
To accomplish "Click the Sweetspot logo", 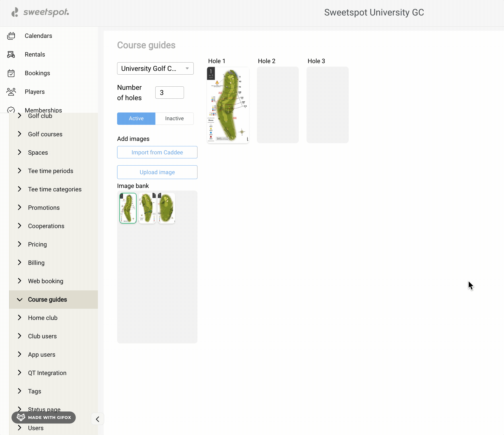I will point(40,12).
